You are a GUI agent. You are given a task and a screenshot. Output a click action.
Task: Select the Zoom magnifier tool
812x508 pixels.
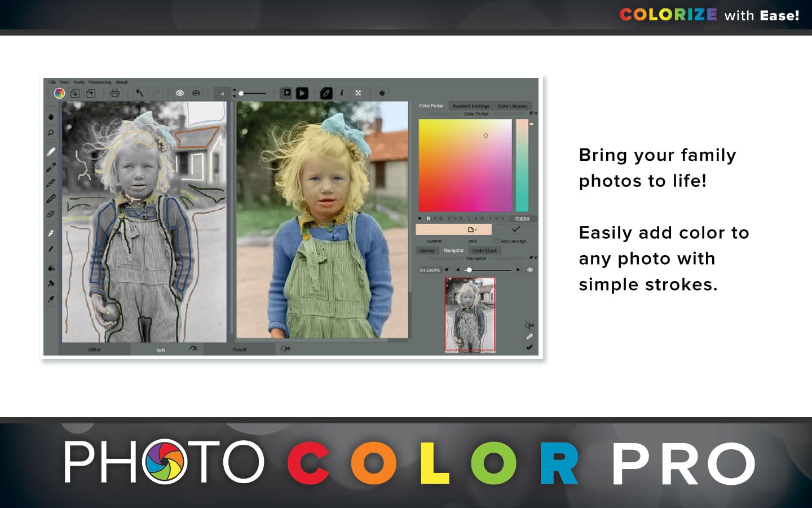[x=51, y=133]
